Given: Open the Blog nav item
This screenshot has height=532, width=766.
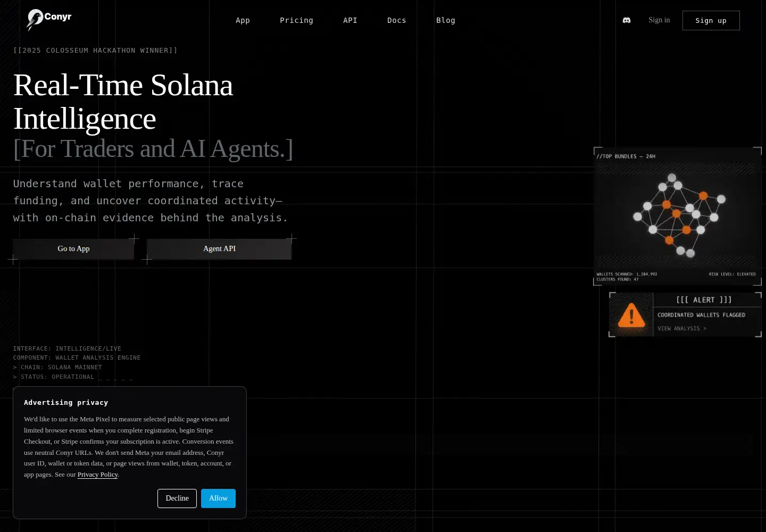Looking at the screenshot, I should pos(446,20).
